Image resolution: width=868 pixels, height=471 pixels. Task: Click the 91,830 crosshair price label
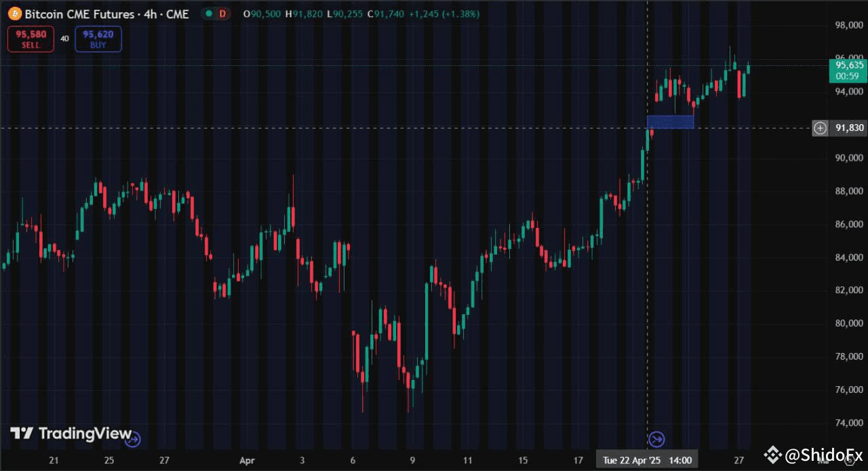click(x=849, y=128)
